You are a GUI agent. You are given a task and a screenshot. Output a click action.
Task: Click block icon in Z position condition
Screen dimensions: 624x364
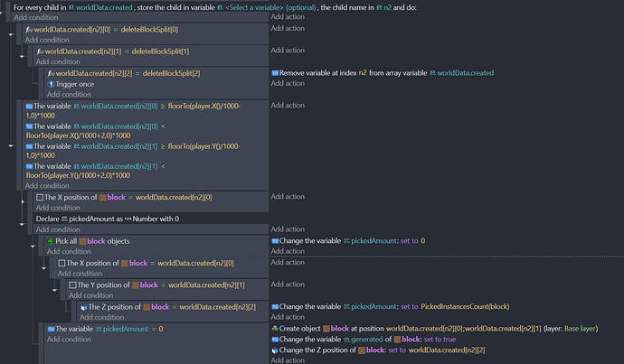(147, 307)
